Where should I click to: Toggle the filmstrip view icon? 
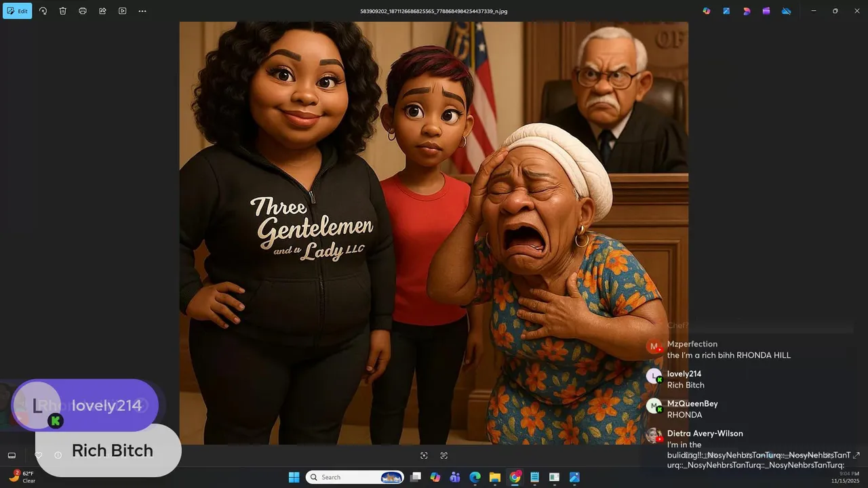(x=12, y=455)
